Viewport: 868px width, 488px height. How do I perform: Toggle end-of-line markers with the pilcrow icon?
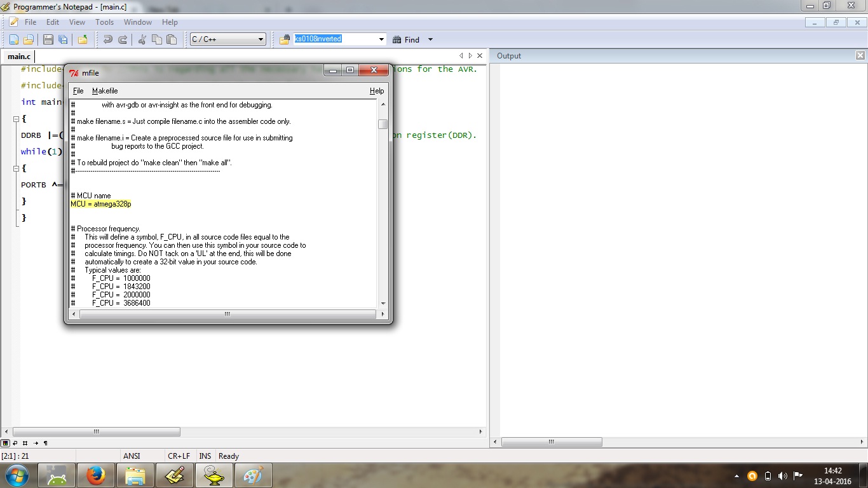(45, 443)
